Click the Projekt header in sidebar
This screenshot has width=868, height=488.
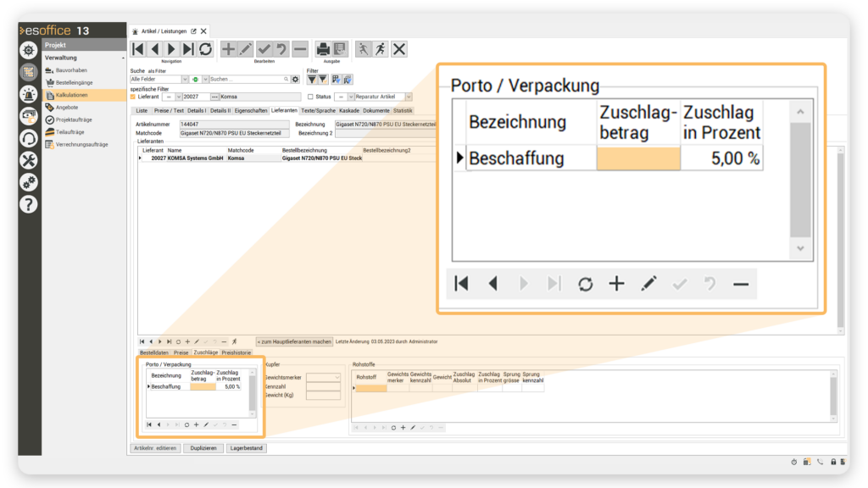tap(84, 45)
